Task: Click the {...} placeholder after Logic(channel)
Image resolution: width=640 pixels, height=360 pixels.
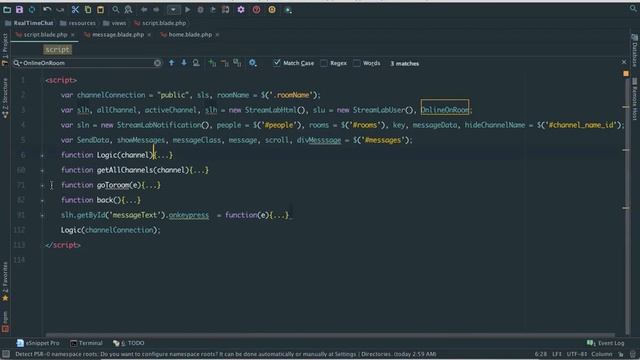Action: (164, 155)
